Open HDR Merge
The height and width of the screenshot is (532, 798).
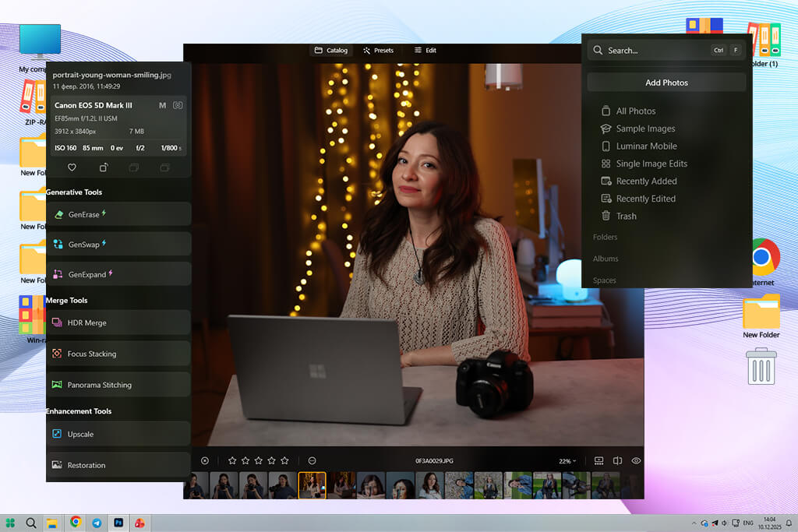tap(118, 322)
